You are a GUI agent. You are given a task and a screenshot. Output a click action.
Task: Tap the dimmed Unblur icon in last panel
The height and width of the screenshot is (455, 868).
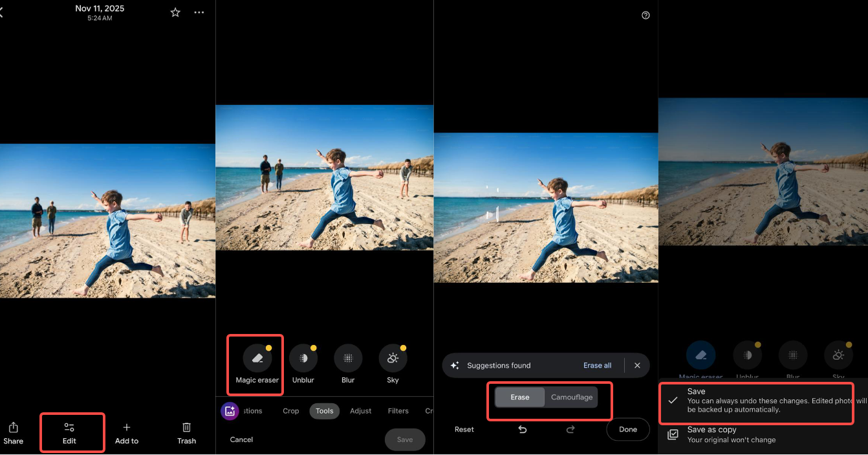(747, 355)
